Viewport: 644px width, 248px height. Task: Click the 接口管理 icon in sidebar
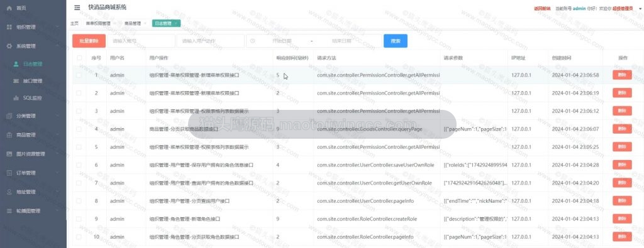tap(16, 81)
